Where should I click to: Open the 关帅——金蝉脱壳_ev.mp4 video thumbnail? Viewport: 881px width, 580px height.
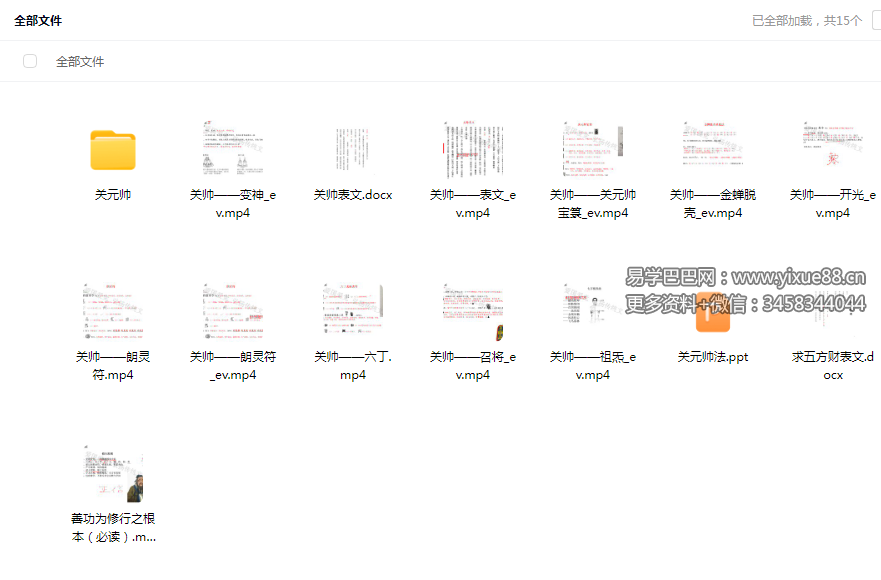click(713, 150)
